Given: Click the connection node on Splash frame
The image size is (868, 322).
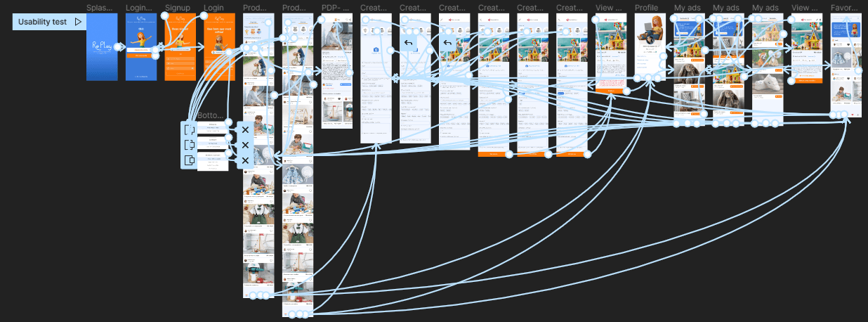Looking at the screenshot, I should tap(117, 47).
